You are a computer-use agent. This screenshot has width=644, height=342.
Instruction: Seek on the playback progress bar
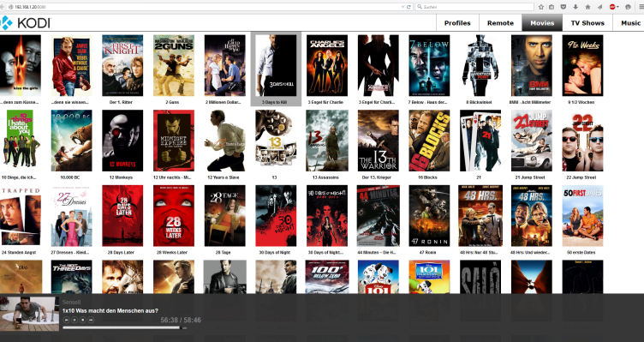point(124,328)
